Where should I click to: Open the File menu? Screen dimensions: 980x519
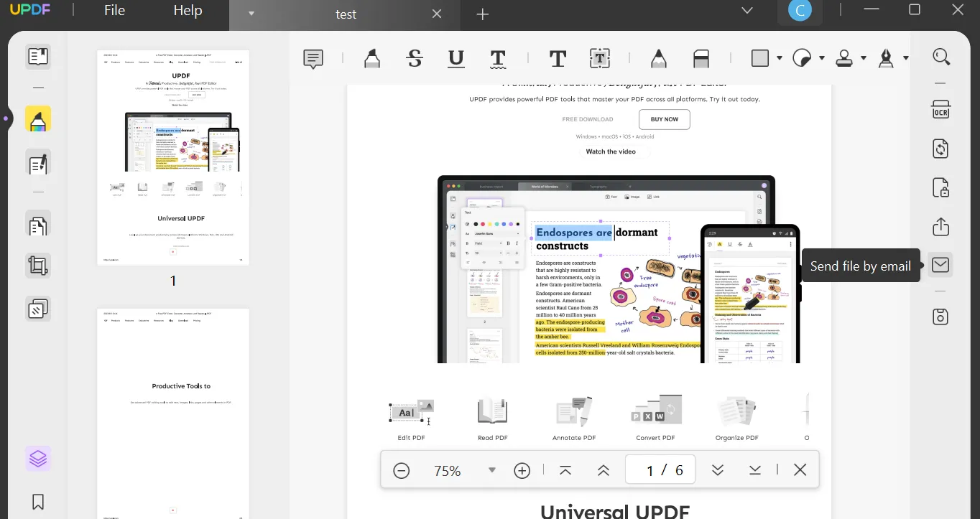(x=114, y=11)
